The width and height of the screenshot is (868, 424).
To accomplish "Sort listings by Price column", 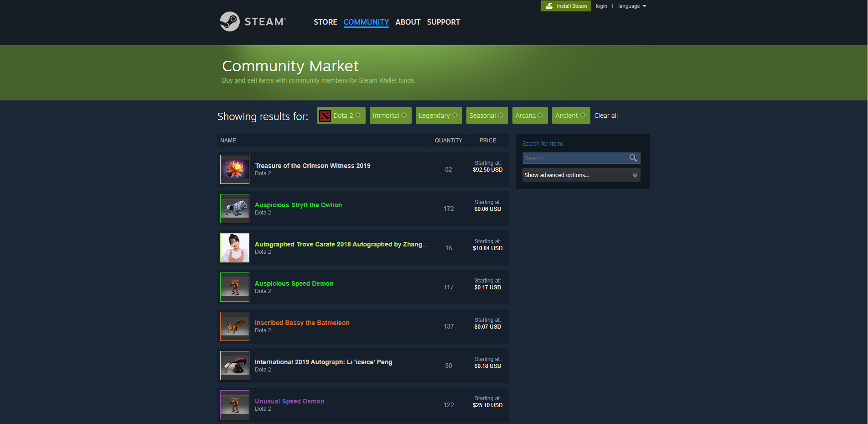I will (x=487, y=141).
